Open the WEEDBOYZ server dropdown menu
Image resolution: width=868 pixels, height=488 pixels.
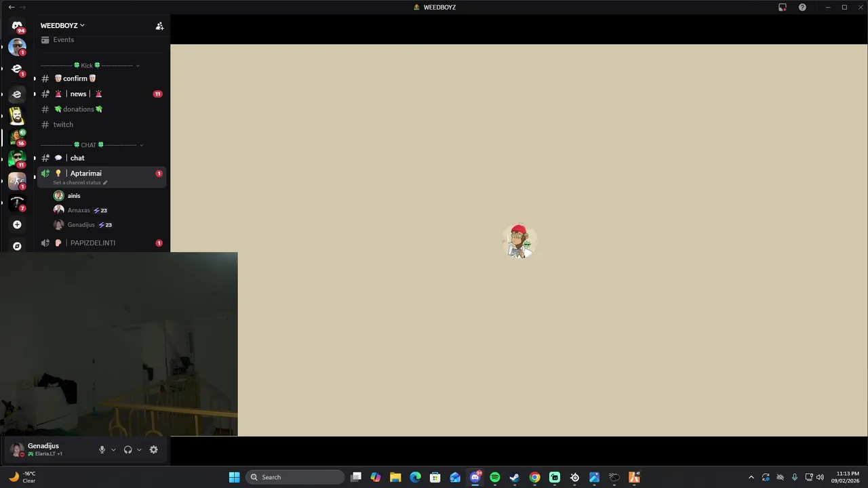tap(62, 26)
